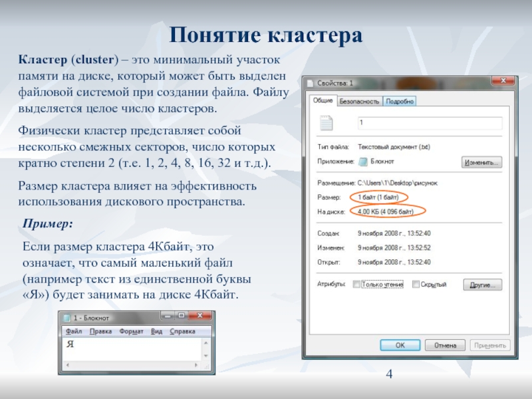This screenshot has width=532, height=399.
Task: Open Другие... attributes button
Action: pyautogui.click(x=481, y=285)
